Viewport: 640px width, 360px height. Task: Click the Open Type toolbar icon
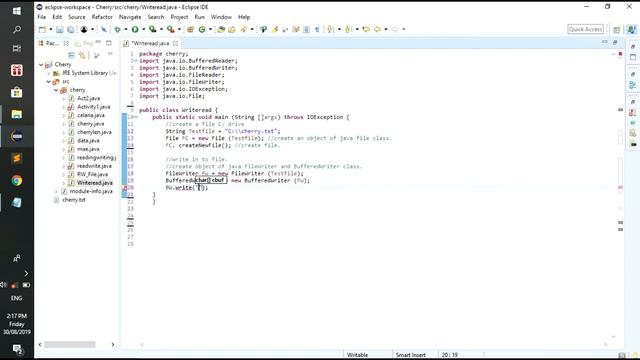coord(221,29)
